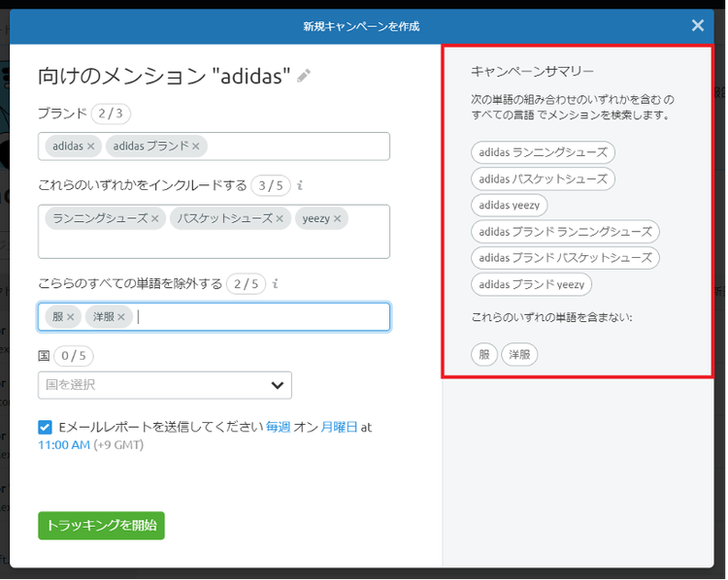Screen dimensions: 728x580
Task: Click summary tag 'adidas ブランド バスケットシューズ'
Action: pos(565,258)
